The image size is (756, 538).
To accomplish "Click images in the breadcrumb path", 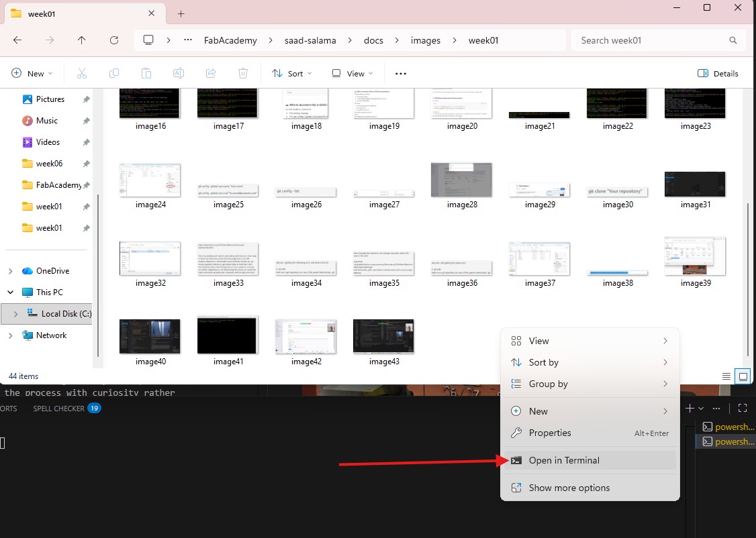I will [426, 40].
